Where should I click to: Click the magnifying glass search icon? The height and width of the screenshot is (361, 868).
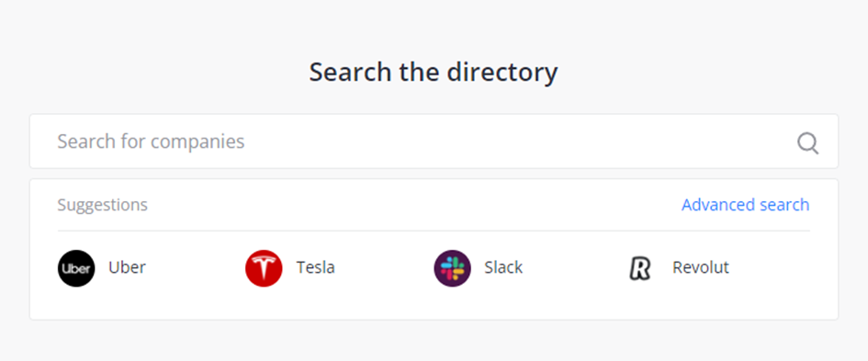(x=807, y=143)
